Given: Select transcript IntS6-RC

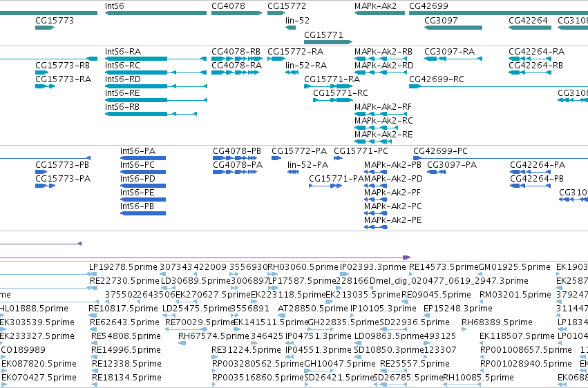Looking at the screenshot, I should (x=155, y=72).
